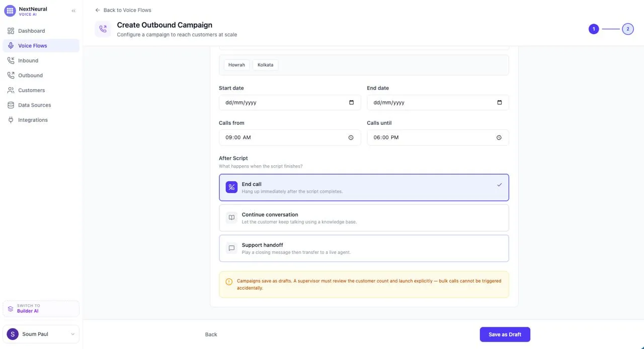Open the End date calendar picker icon
This screenshot has width=644, height=349.
[500, 102]
